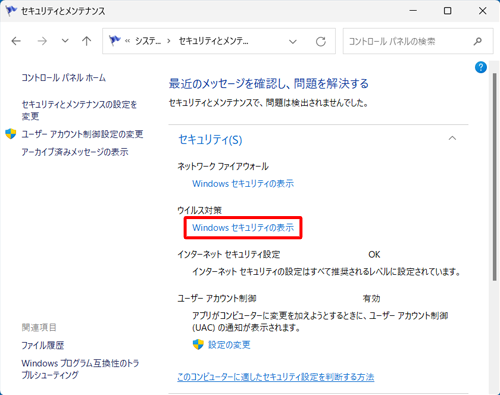Minimize the セキュリティとメンテナンス window

(x=413, y=11)
